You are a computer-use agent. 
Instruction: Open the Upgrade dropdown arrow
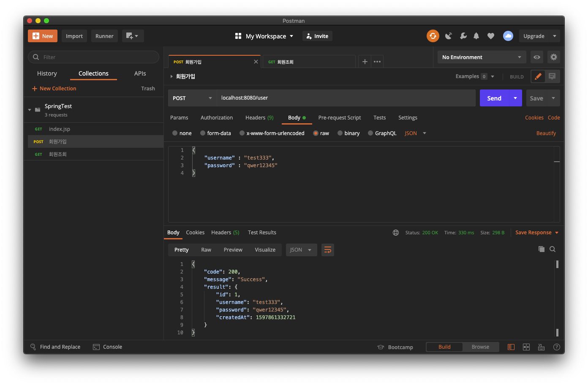click(555, 36)
